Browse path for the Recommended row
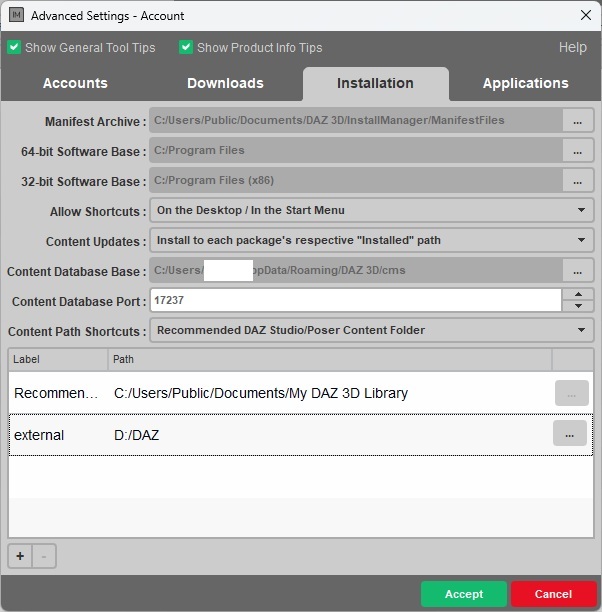Screen dimensions: 602x612 pyautogui.click(x=572, y=393)
